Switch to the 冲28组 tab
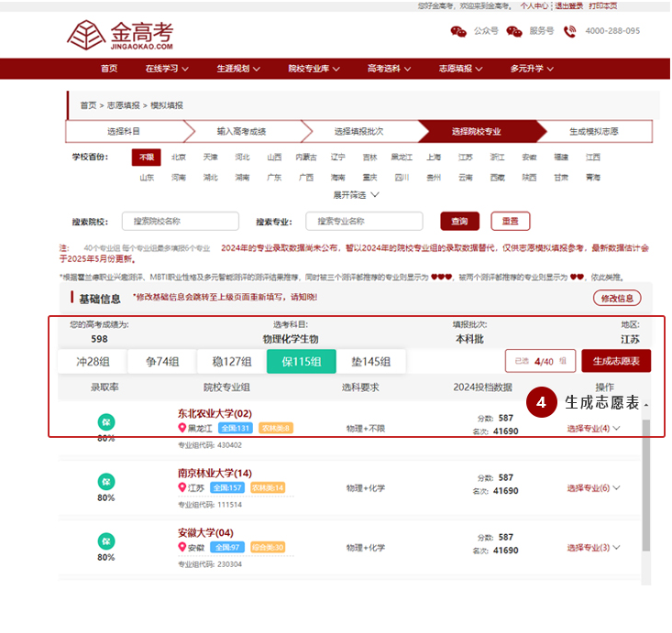Viewport: 672px width, 633px height. pyautogui.click(x=92, y=361)
